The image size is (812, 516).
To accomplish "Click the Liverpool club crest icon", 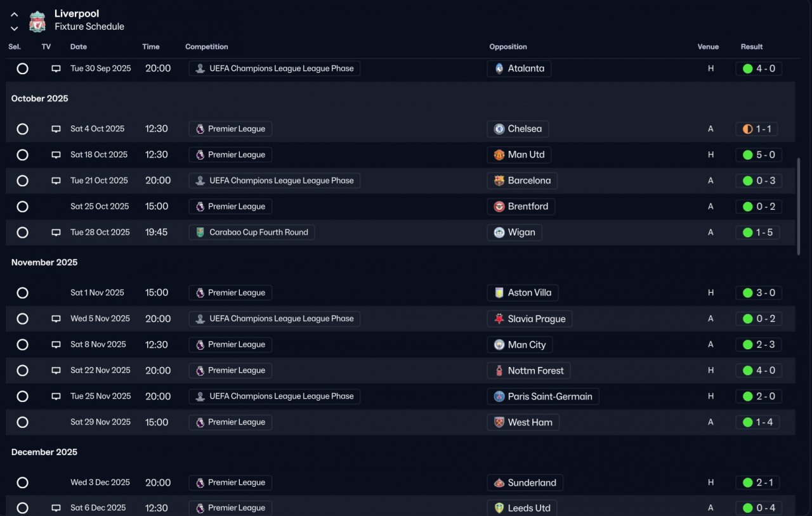I will click(37, 21).
